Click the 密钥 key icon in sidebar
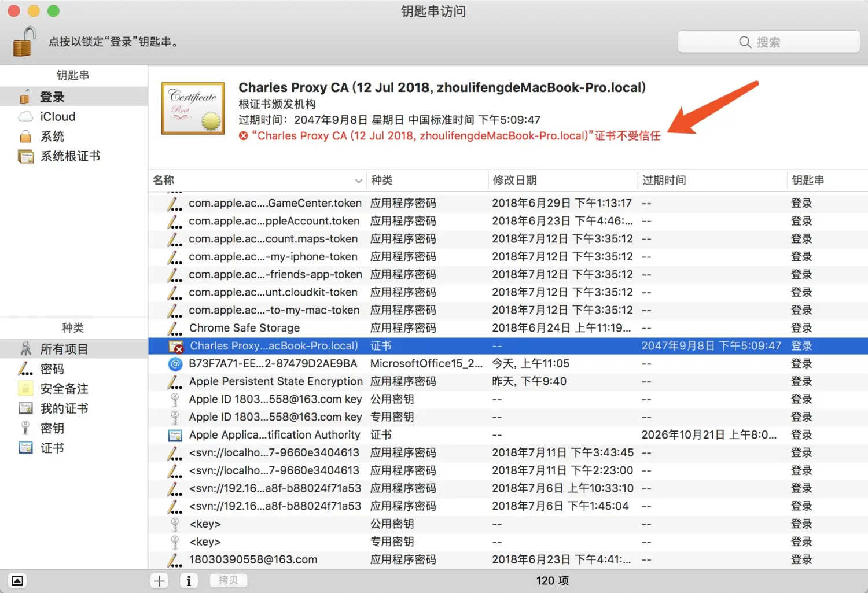 [x=25, y=428]
